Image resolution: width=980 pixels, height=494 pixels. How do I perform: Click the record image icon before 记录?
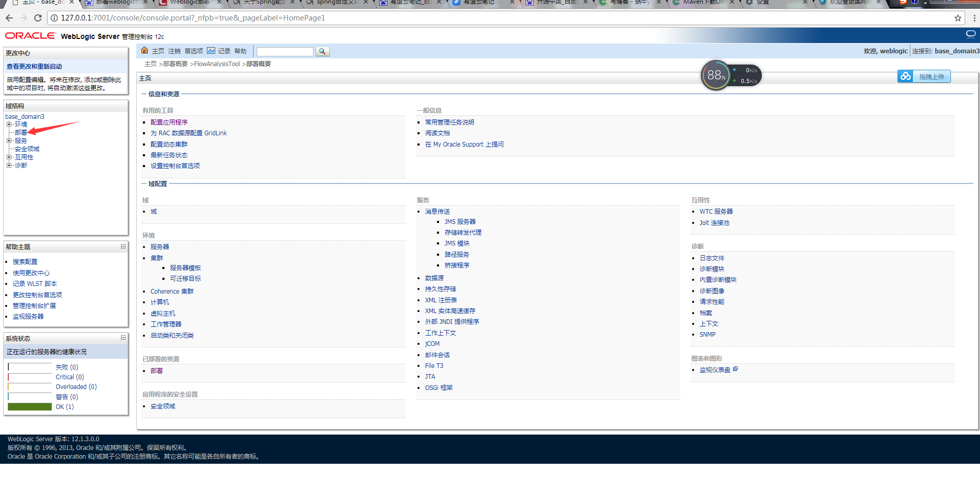click(x=211, y=51)
